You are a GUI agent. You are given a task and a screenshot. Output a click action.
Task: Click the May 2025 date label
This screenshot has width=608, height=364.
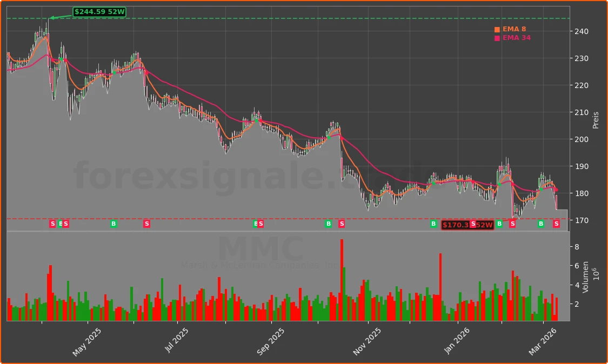[x=86, y=342]
